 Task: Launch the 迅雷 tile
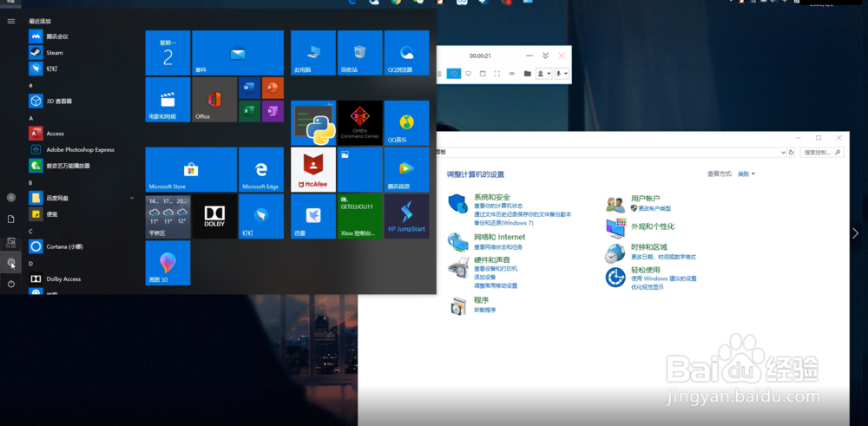point(313,216)
